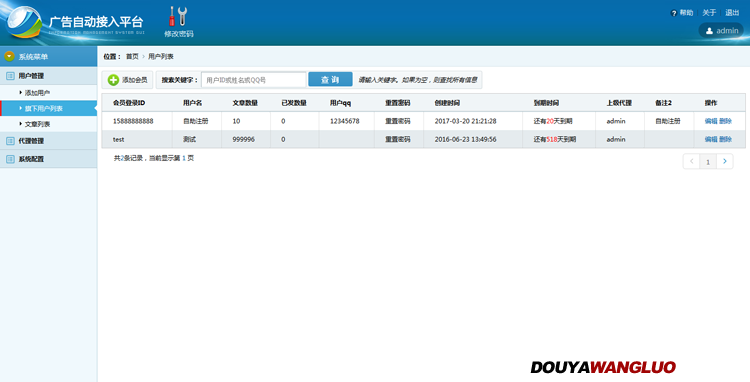The image size is (750, 382).
Task: Click the help question mark icon
Action: tap(674, 13)
